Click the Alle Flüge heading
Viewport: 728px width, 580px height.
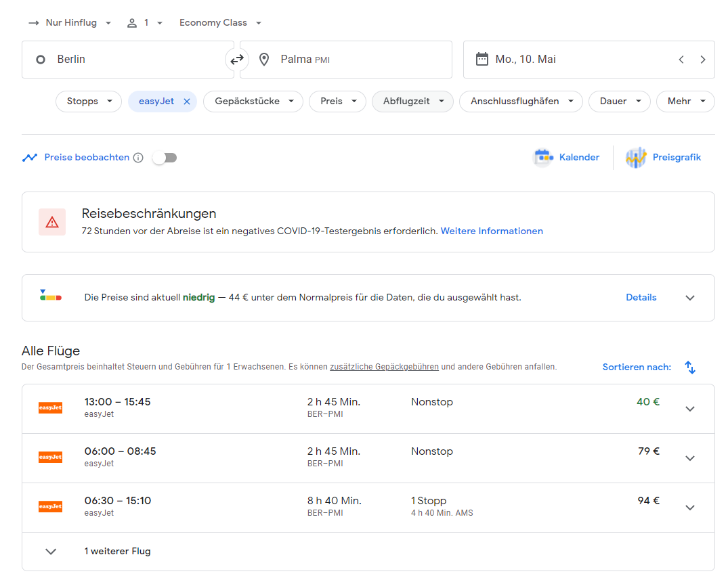[x=51, y=351]
